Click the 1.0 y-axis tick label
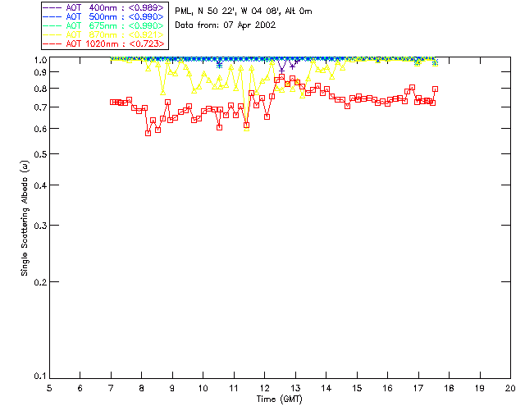This screenshot has height=420, width=525. 40,60
